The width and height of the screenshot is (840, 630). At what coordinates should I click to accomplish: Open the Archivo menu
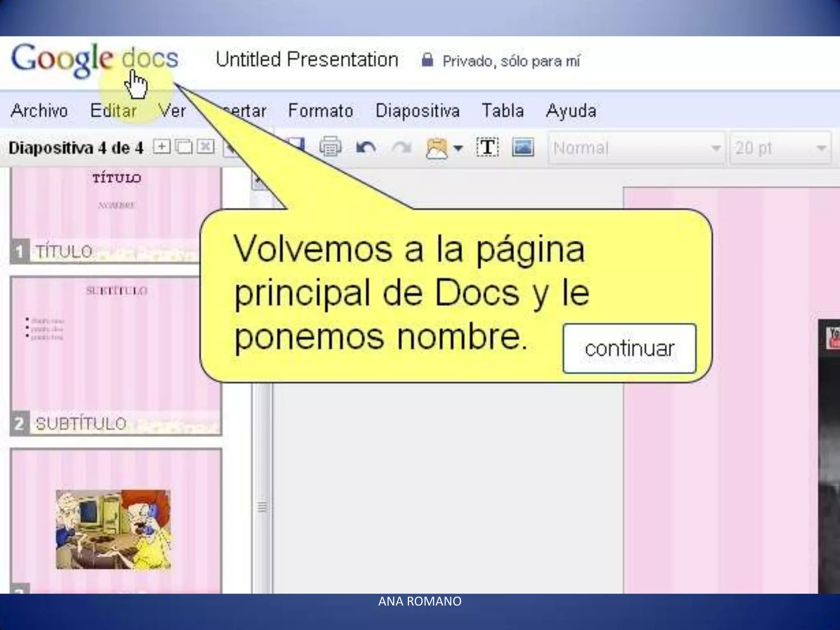coord(39,111)
